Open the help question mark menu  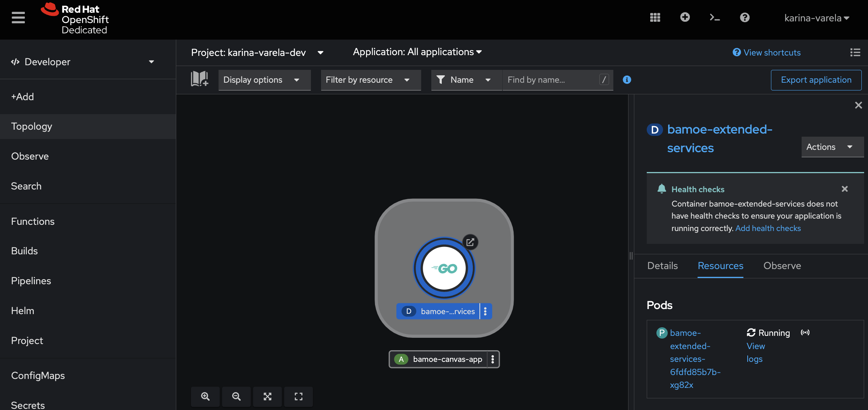coord(745,17)
